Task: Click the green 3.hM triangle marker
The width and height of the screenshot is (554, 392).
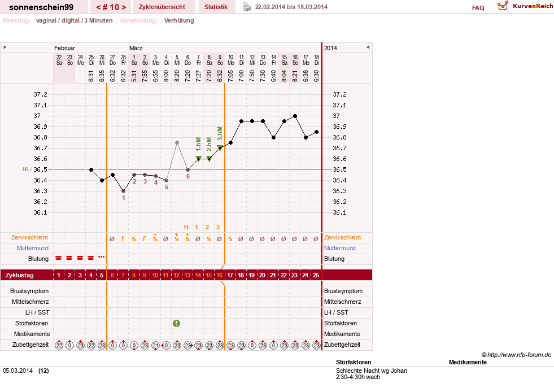Action: point(220,148)
